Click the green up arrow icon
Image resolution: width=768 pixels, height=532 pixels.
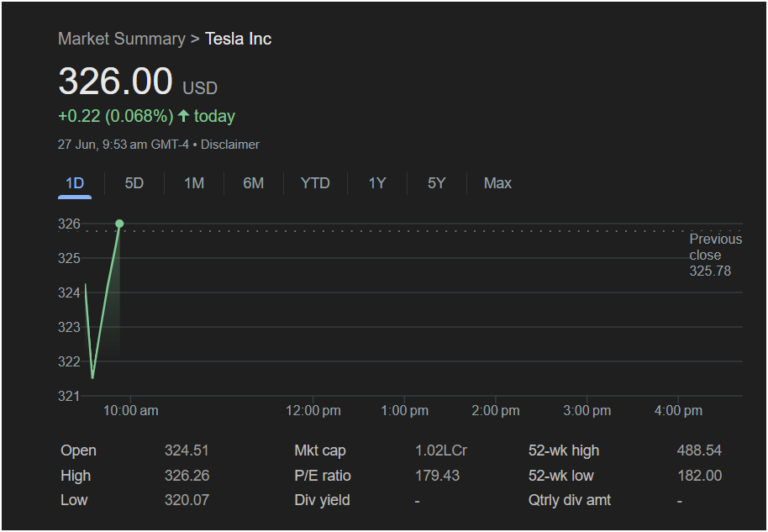tap(184, 116)
